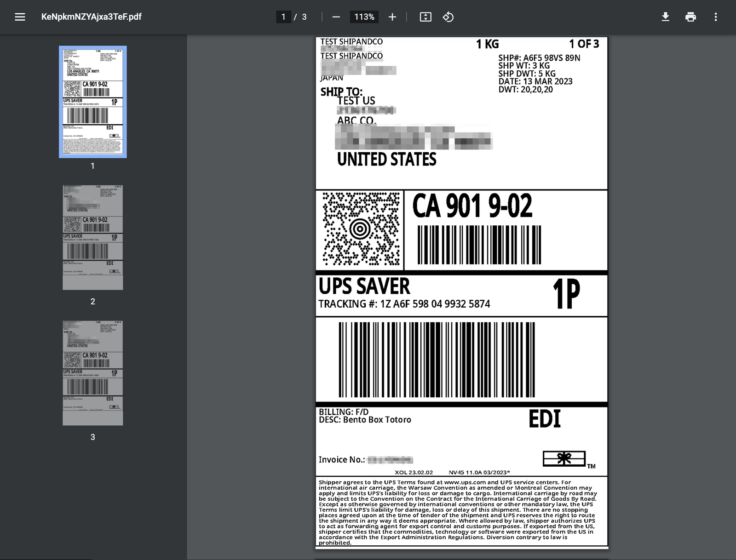Select the highlighted page 1 thumbnail
Viewport: 736px width, 560px height.
[x=92, y=101]
